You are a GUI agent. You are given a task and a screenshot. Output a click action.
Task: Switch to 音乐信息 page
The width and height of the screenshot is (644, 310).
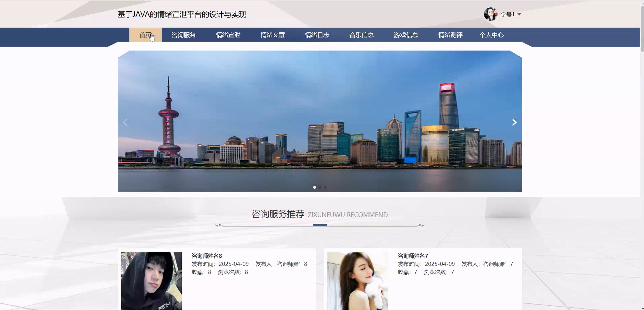[x=362, y=35]
